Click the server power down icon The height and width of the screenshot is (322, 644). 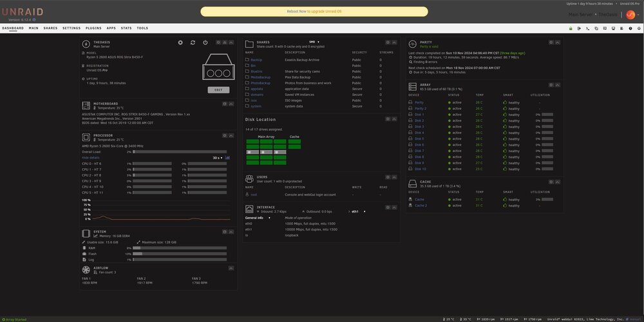coord(205,43)
